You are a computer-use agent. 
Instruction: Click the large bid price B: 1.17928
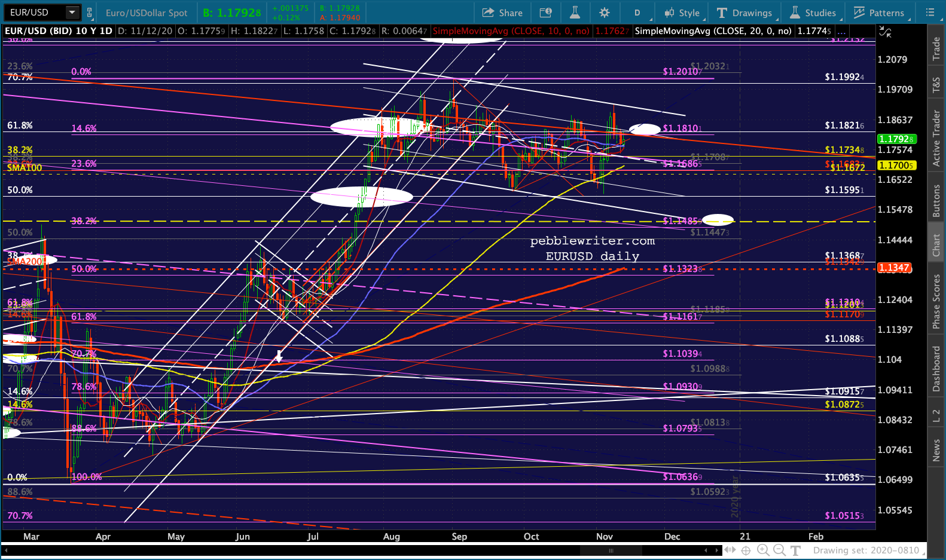click(232, 13)
